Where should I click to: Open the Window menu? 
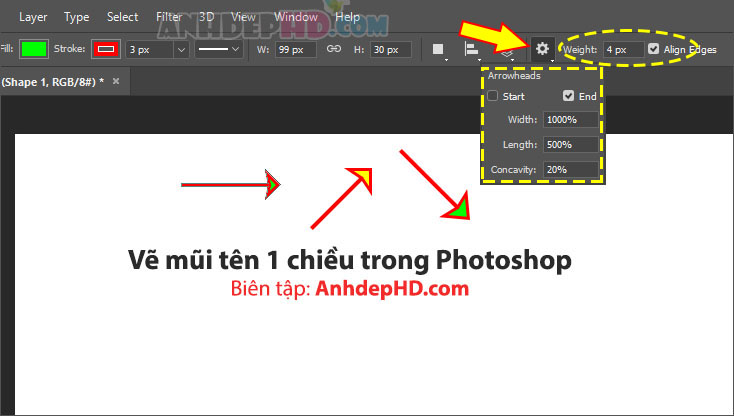coord(296,17)
